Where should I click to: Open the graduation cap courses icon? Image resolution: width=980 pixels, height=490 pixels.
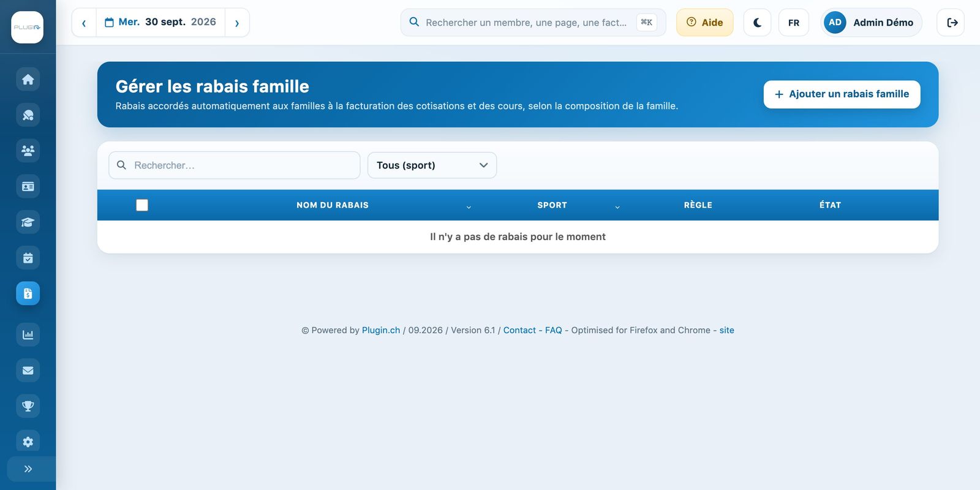[x=28, y=222]
